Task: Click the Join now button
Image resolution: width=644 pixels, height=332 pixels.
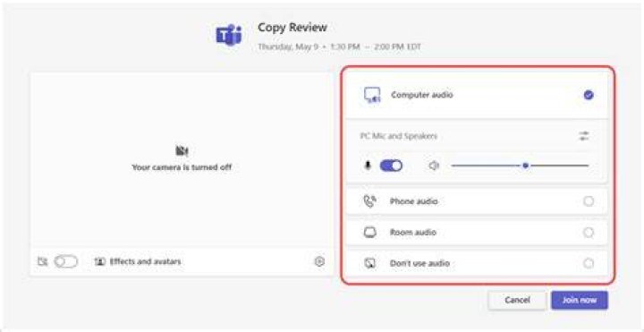Action: pyautogui.click(x=580, y=301)
